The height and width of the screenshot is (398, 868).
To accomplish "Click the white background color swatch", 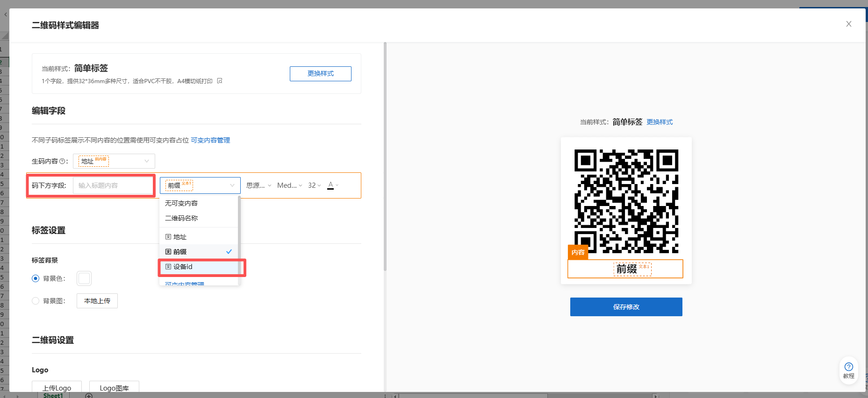I will [x=84, y=278].
